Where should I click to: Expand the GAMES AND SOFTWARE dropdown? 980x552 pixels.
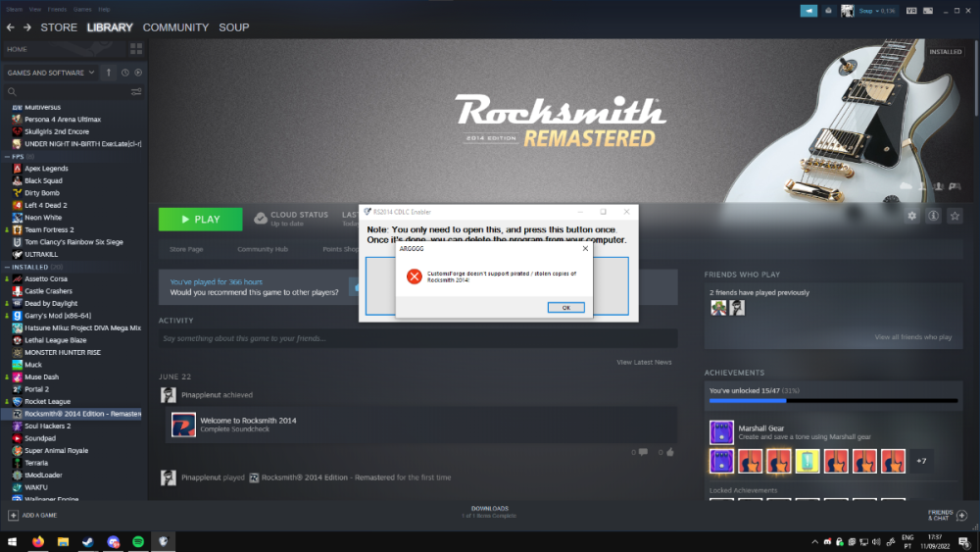tap(51, 73)
